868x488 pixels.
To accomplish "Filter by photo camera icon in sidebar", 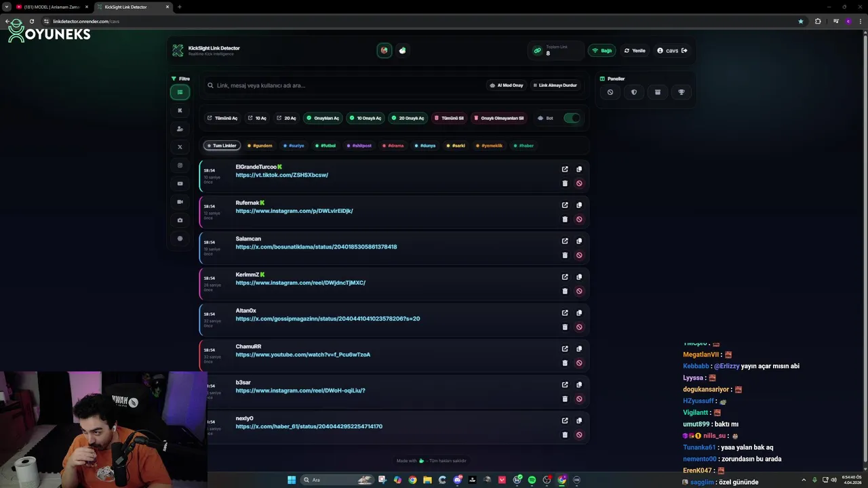I will tap(180, 220).
